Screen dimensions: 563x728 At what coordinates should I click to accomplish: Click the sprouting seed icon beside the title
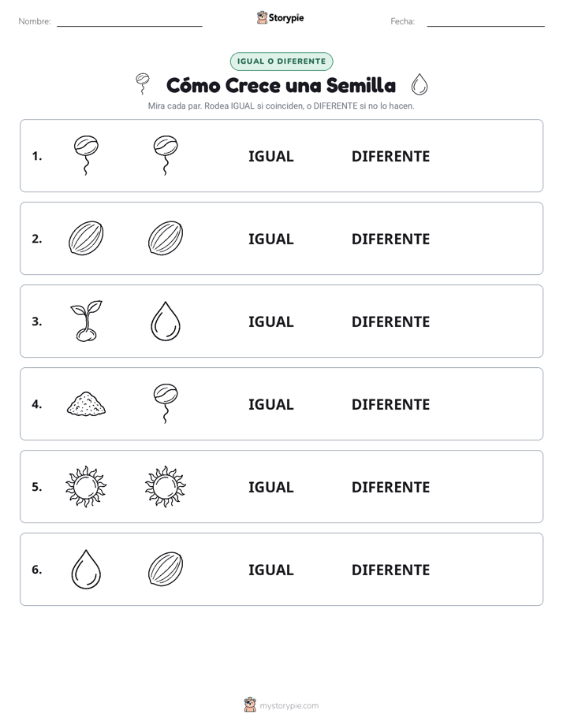(143, 84)
